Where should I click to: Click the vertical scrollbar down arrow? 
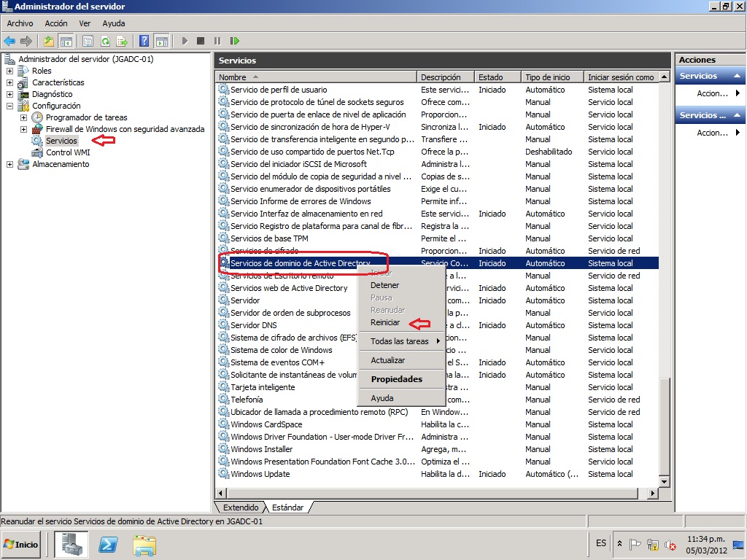pos(665,482)
